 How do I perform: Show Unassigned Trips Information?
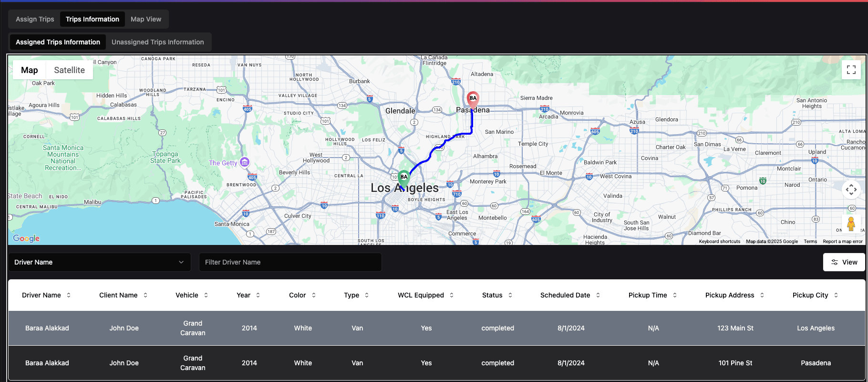click(x=157, y=42)
